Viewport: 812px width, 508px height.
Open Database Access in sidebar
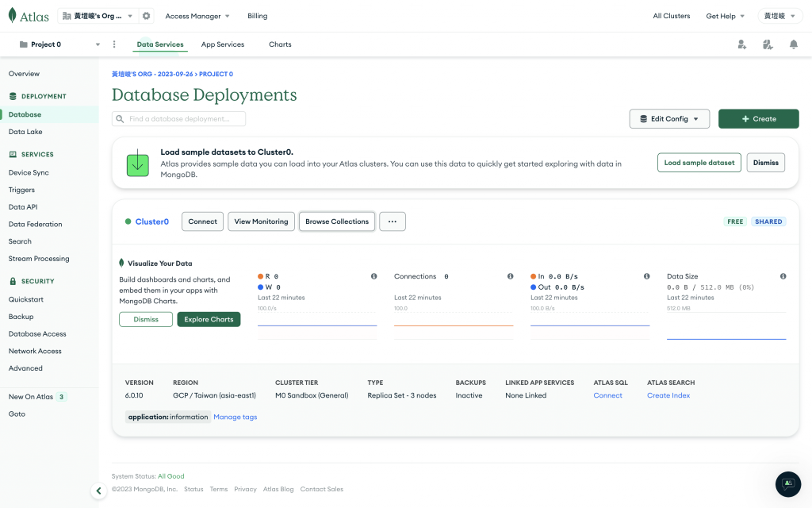(37, 334)
